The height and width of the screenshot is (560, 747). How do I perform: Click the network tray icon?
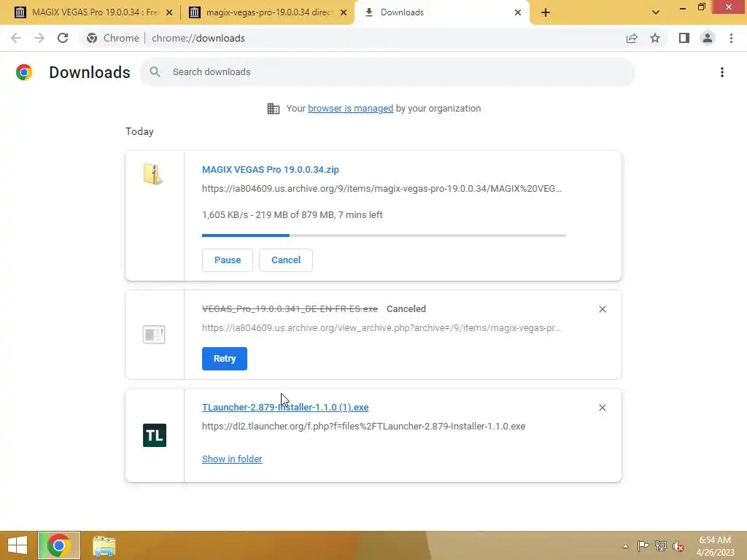click(661, 545)
